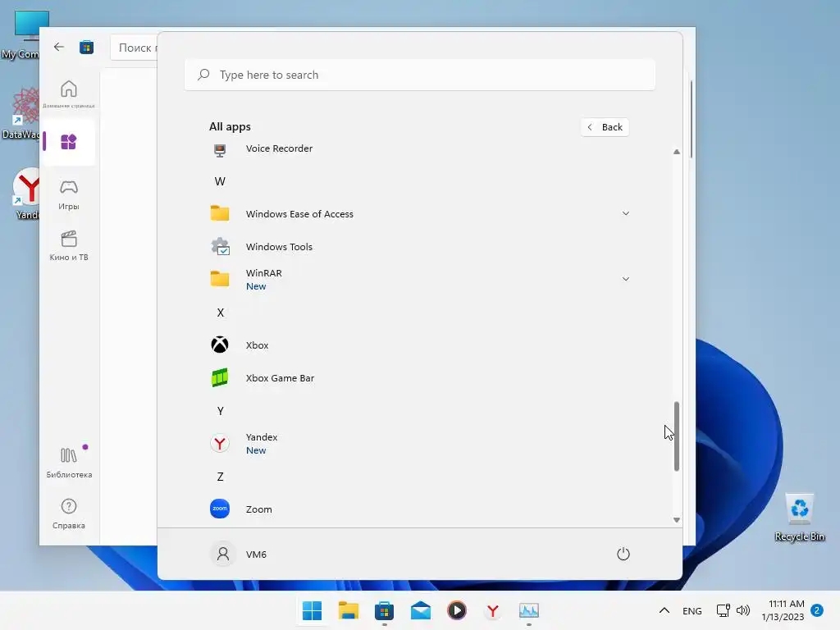The image size is (840, 630).
Task: Click the Xbox Game Bar label text
Action: click(x=280, y=378)
